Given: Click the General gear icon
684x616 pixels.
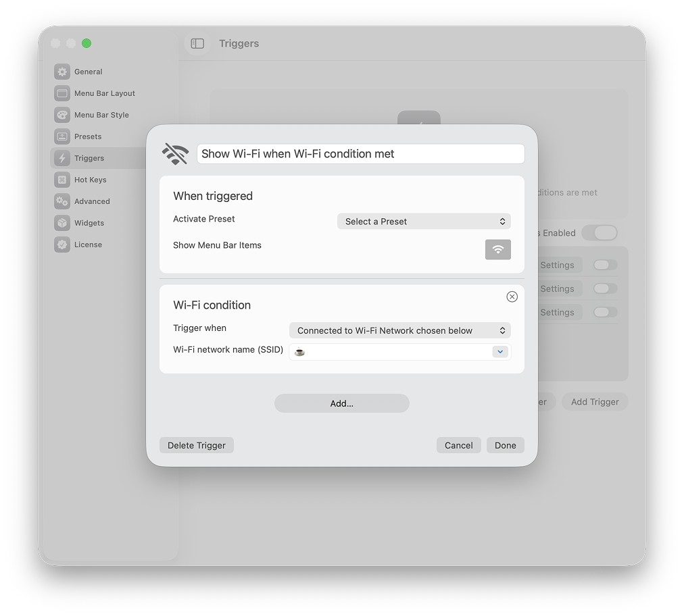Looking at the screenshot, I should (x=62, y=72).
